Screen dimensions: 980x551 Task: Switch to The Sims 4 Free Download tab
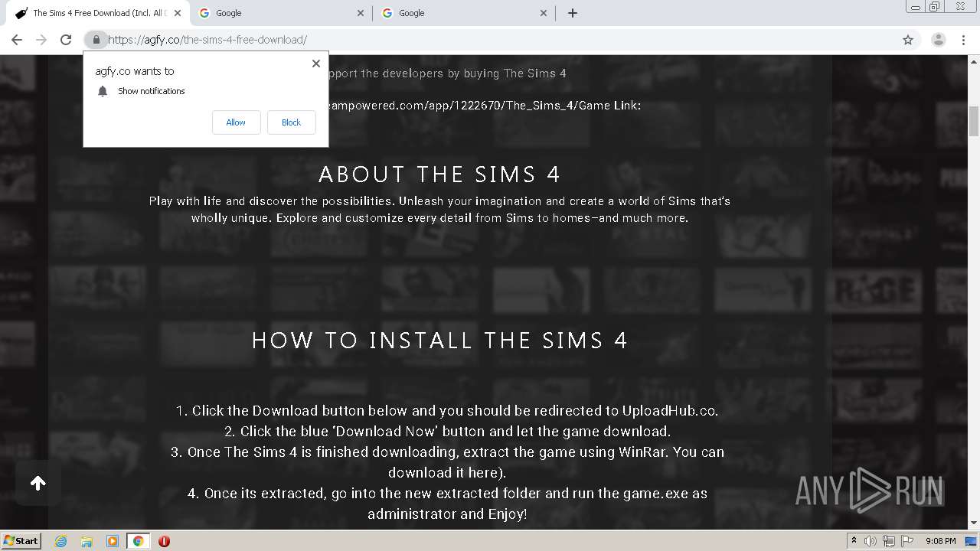pos(96,13)
